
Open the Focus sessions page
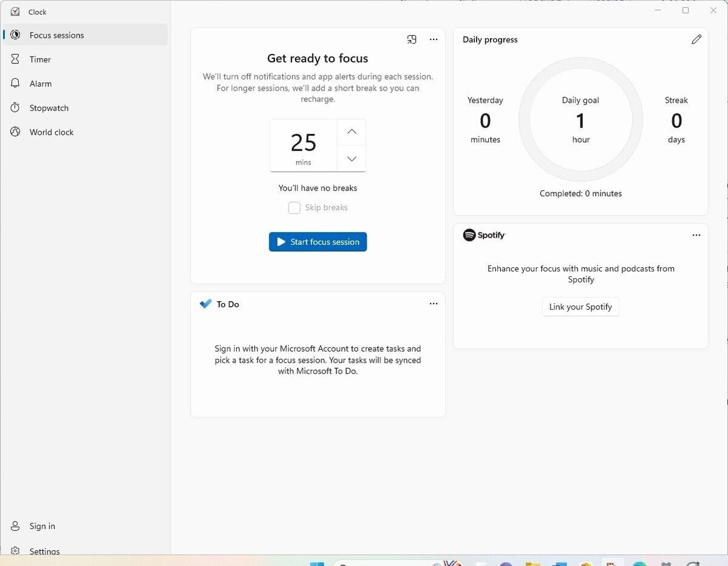click(x=86, y=35)
